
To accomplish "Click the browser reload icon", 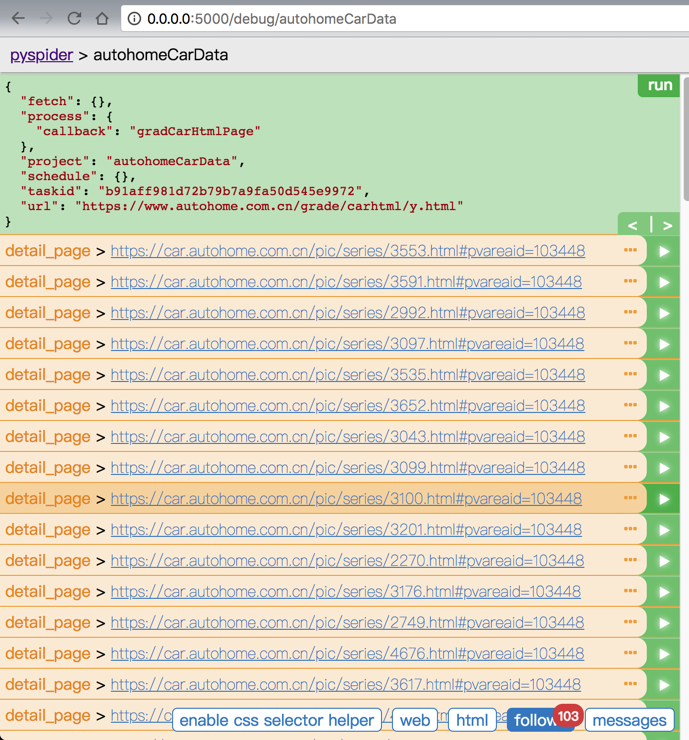I will [74, 18].
